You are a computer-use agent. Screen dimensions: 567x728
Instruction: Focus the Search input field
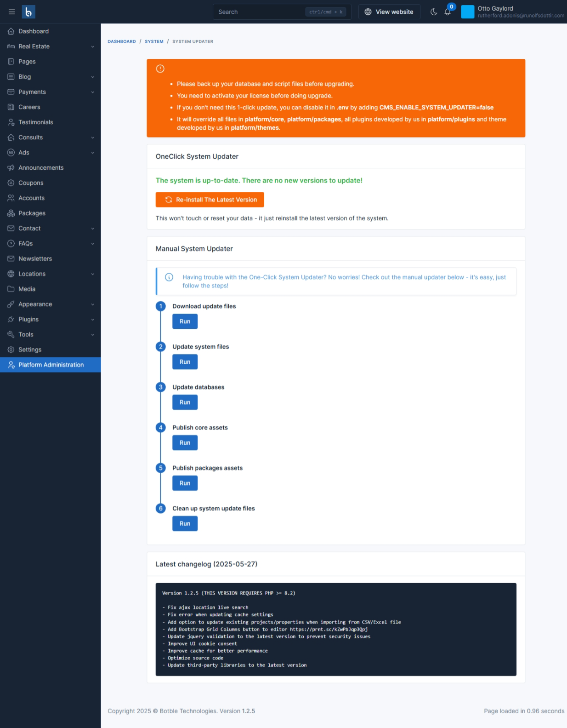click(282, 12)
